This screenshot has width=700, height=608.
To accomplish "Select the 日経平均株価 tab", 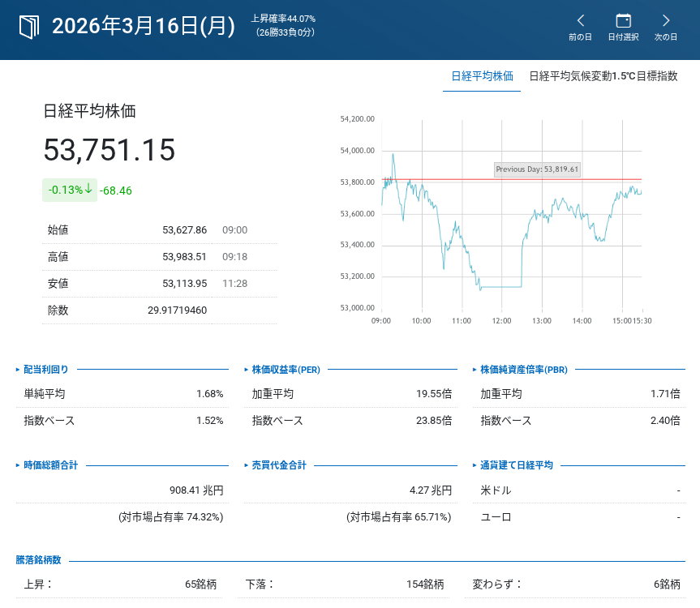I will [482, 76].
